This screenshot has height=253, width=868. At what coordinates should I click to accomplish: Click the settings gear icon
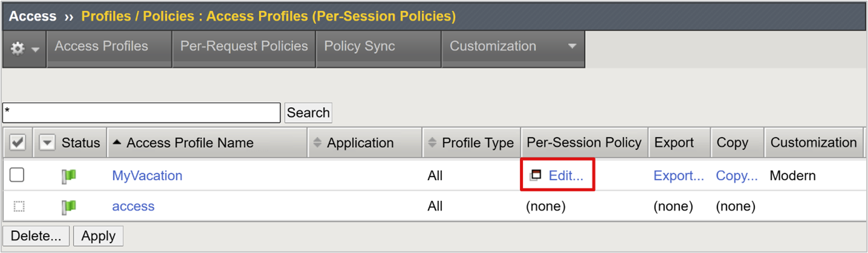(x=18, y=48)
